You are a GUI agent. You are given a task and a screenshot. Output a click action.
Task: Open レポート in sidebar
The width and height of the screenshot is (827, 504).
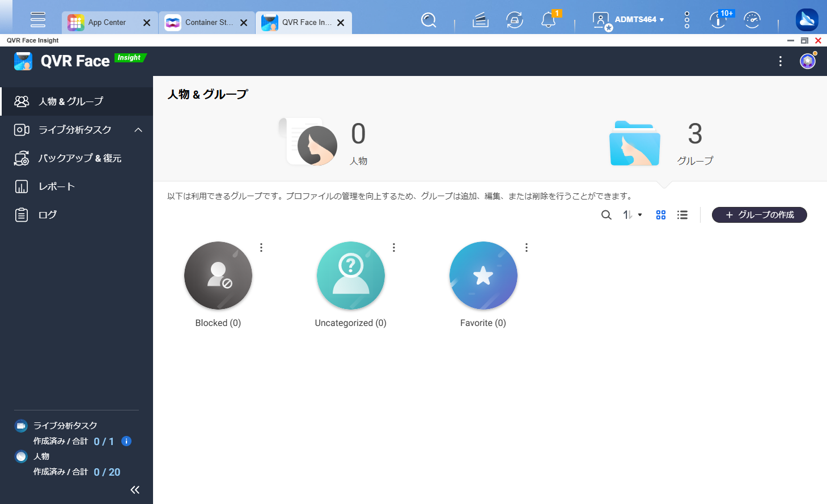[x=77, y=187]
